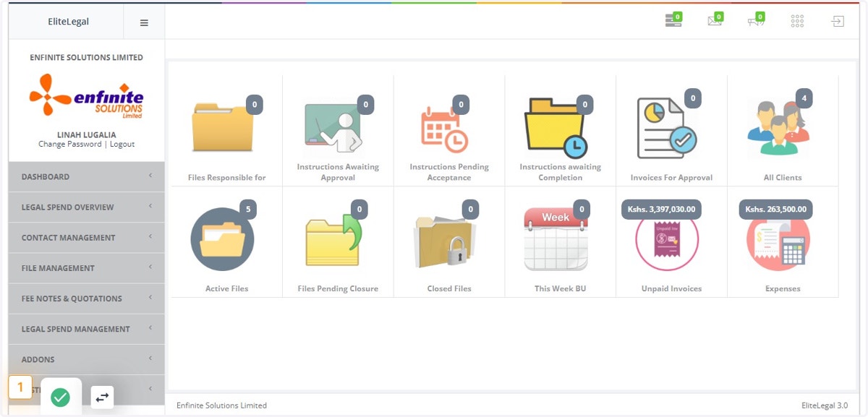This screenshot has height=417, width=868.
Task: Click the green checkmark overlay button
Action: click(x=61, y=397)
